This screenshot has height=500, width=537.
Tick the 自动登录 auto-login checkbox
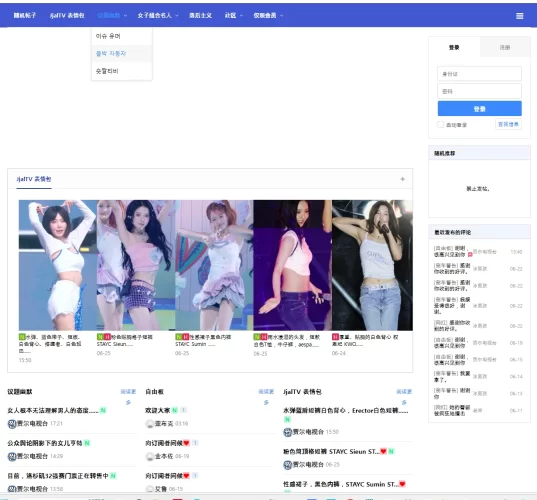coord(441,124)
